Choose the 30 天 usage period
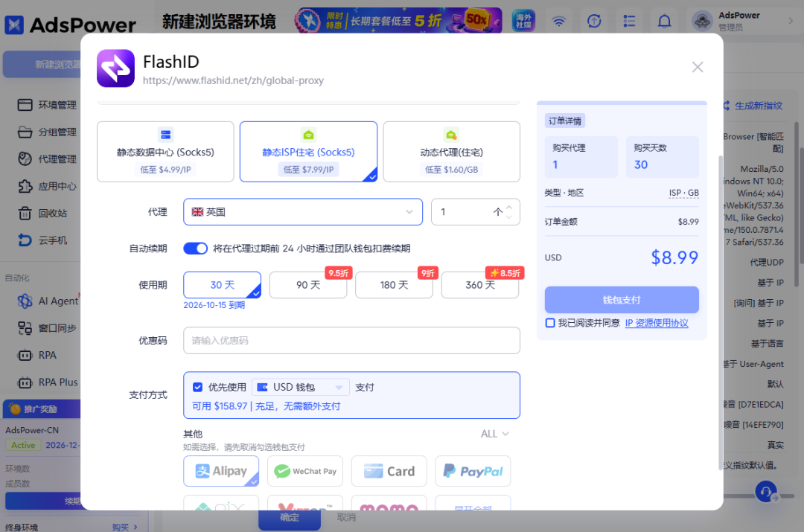 point(222,285)
